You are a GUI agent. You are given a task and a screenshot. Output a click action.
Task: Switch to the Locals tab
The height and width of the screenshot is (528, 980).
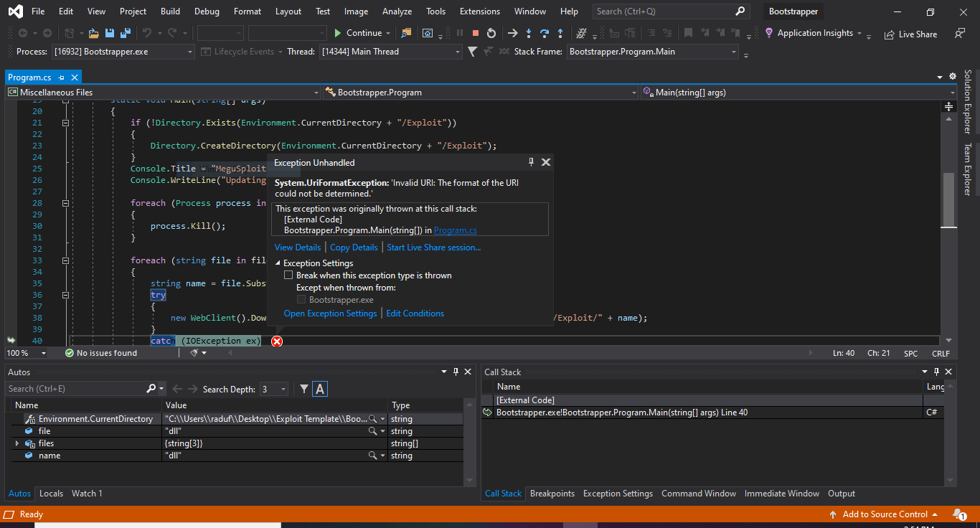pos(51,494)
